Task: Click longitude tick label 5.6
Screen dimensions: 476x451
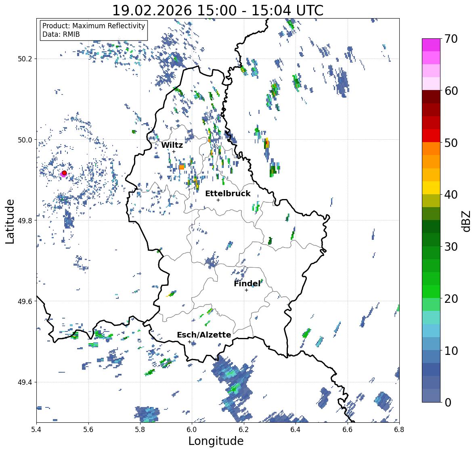Action: (x=88, y=430)
